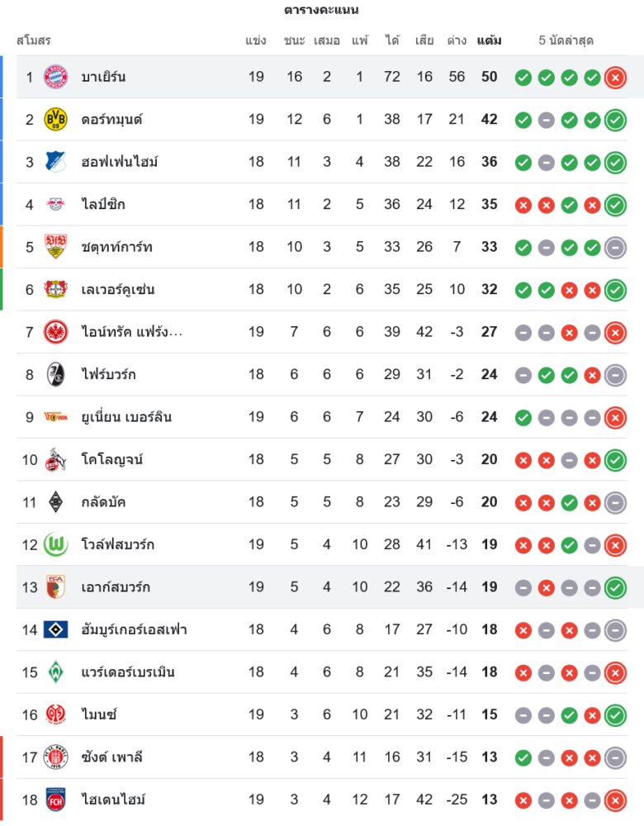This screenshot has width=644, height=826.
Task: Click the Bayer Leverkusen crest icon
Action: 55,289
